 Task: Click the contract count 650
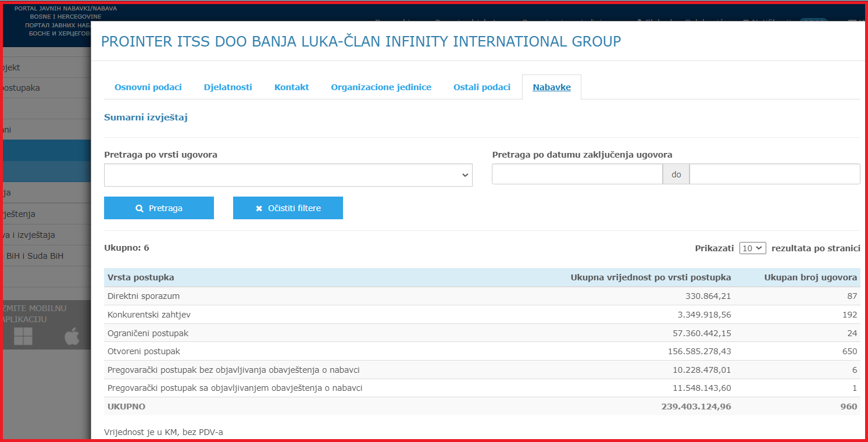[x=849, y=351]
